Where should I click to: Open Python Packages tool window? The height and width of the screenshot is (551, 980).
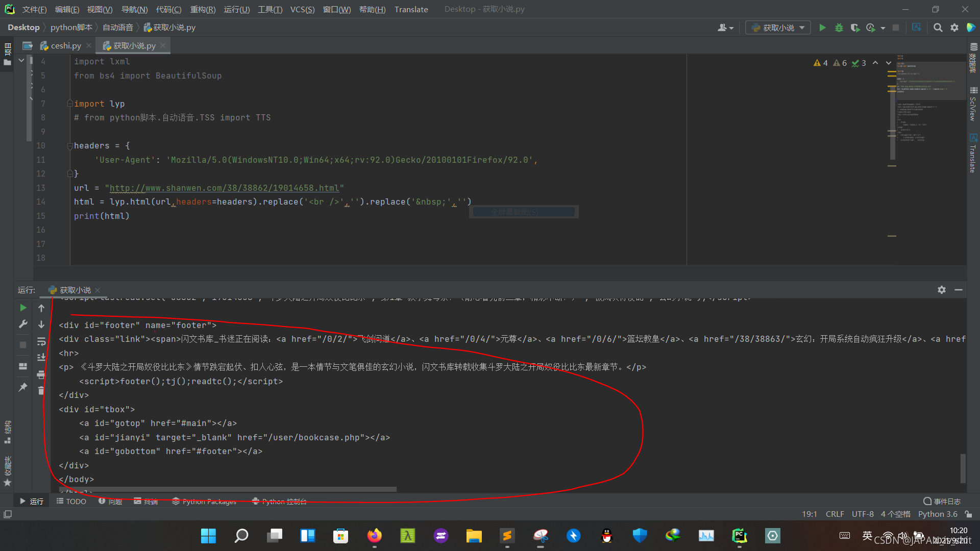[204, 502]
